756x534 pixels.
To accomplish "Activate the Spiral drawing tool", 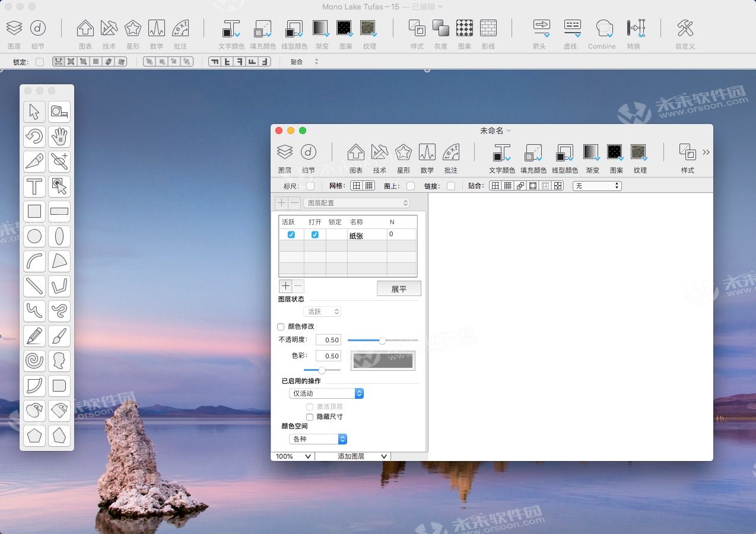I will [34, 361].
